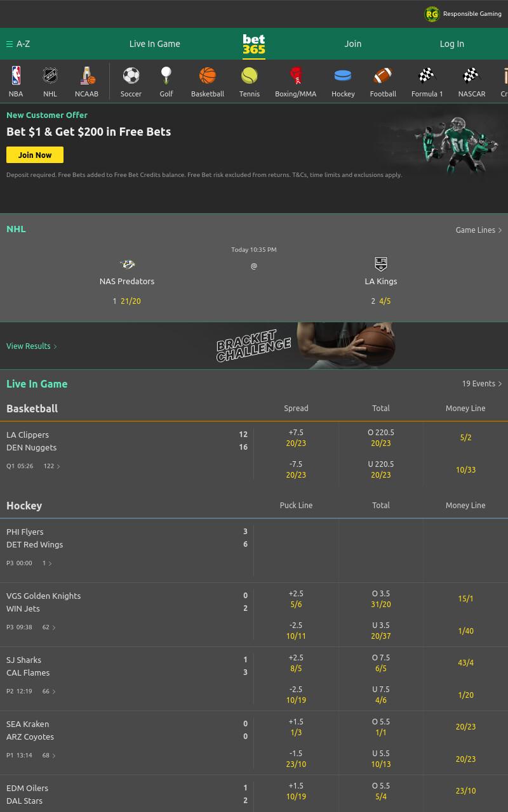The image size is (508, 812).
Task: Select the Hockey puck icon
Action: pos(343,76)
